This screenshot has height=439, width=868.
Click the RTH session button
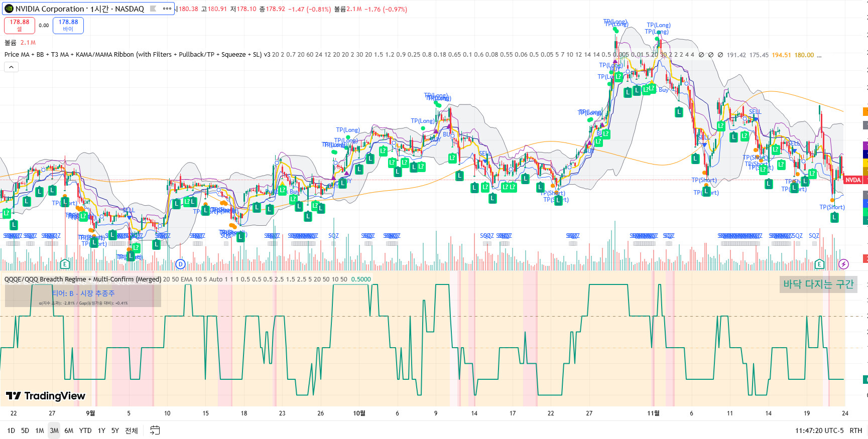coord(855,430)
